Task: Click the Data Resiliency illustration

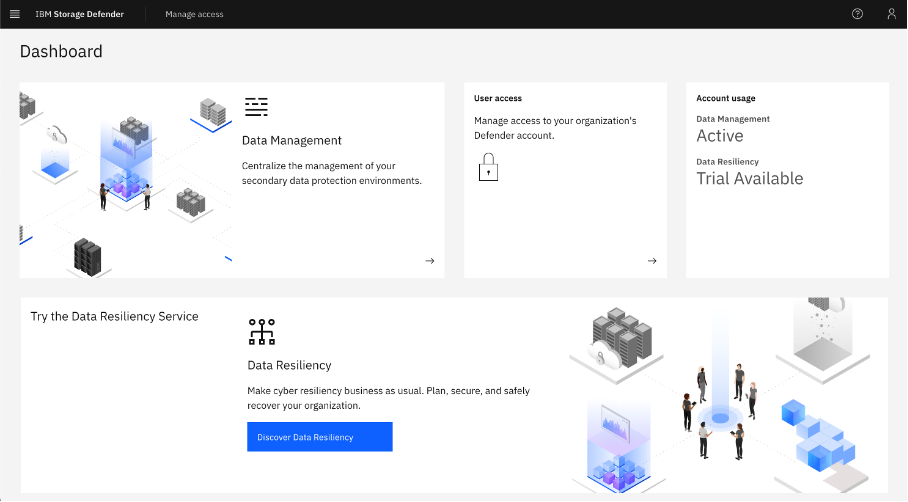Action: pos(720,395)
